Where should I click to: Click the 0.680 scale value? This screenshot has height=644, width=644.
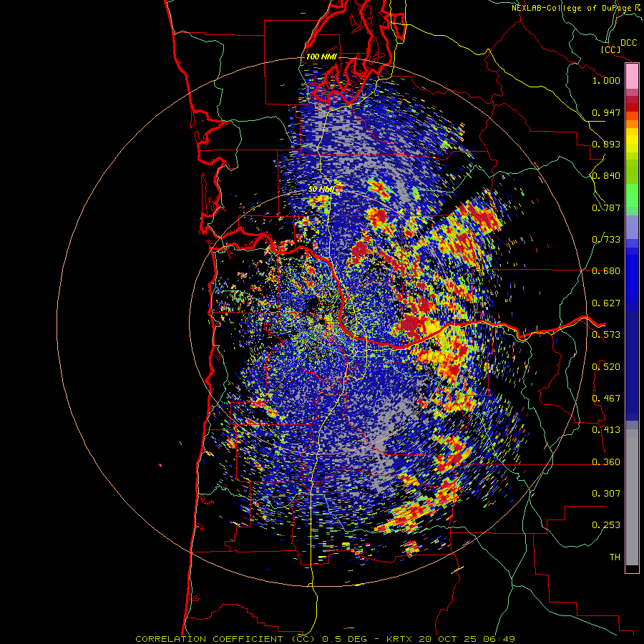(606, 271)
